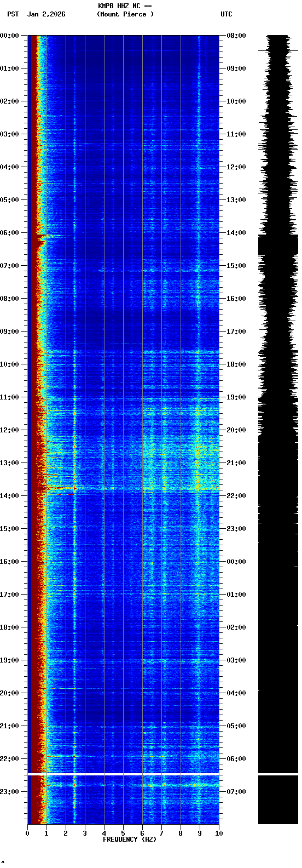Click the white gap in the seismogram trace
The height and width of the screenshot is (868, 302).
tap(278, 774)
